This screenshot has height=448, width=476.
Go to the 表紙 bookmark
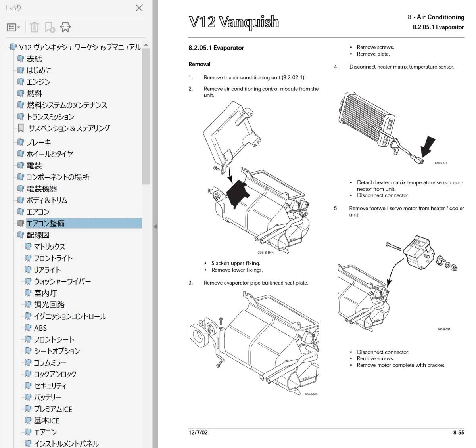tap(34, 59)
